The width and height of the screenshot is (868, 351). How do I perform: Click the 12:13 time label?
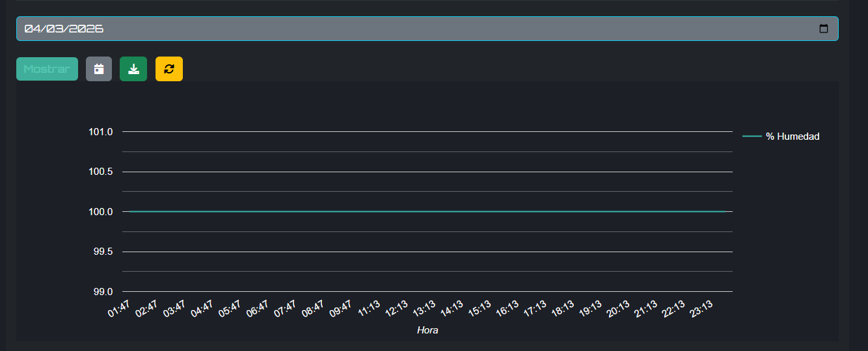pyautogui.click(x=397, y=308)
